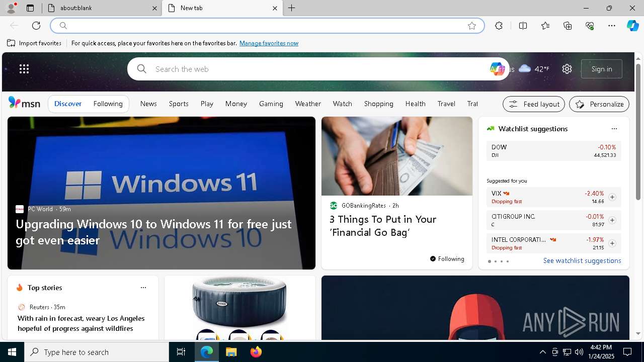Open the Copilot sidebar icon
Image resolution: width=644 pixels, height=362 pixels.
point(632,26)
